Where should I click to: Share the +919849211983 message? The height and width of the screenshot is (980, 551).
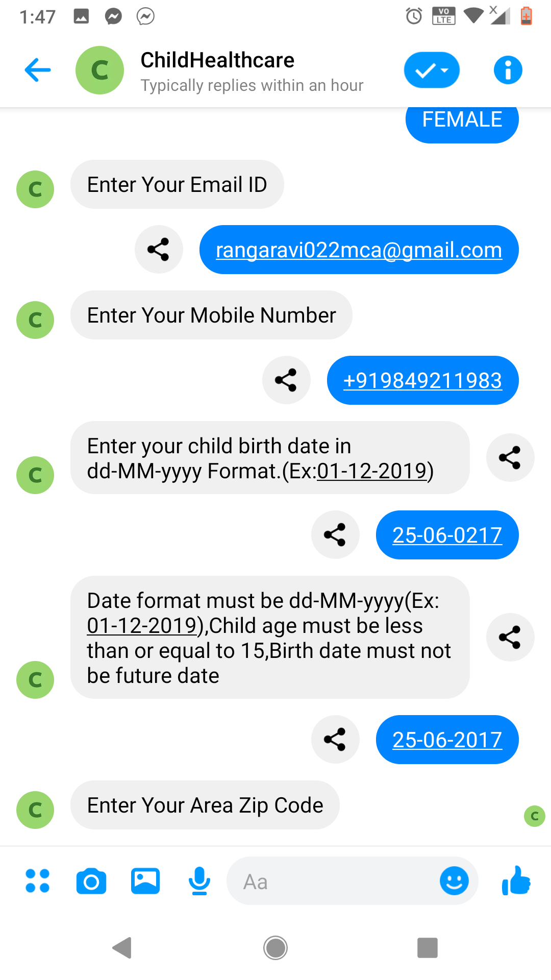(286, 380)
